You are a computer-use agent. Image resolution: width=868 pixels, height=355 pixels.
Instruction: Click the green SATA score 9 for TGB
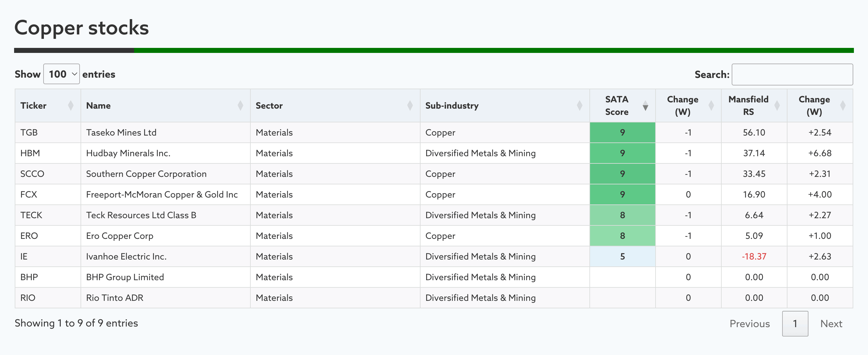click(x=622, y=133)
